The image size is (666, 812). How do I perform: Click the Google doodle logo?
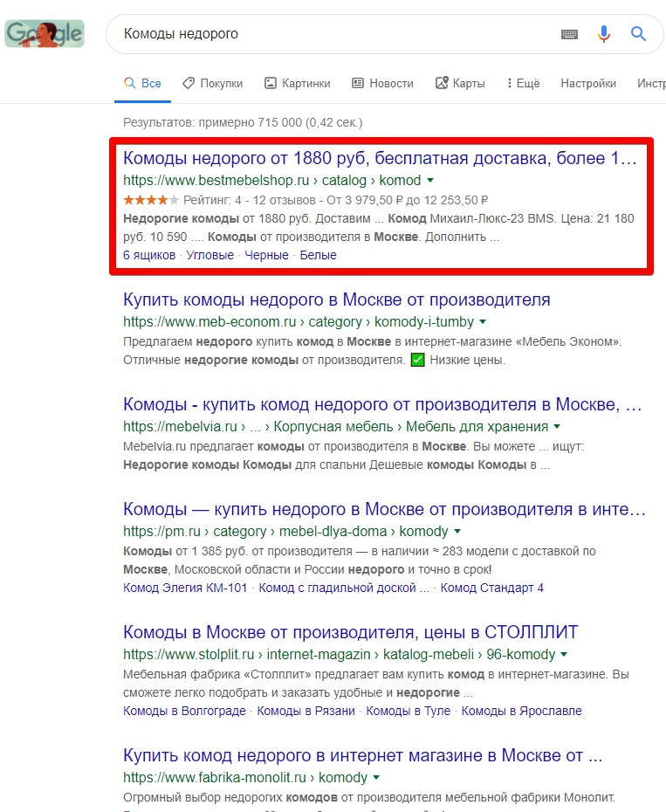coord(45,34)
